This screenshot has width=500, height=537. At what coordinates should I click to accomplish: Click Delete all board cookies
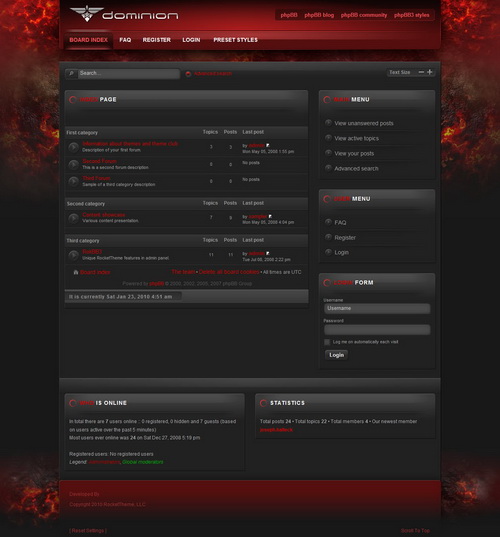(229, 272)
